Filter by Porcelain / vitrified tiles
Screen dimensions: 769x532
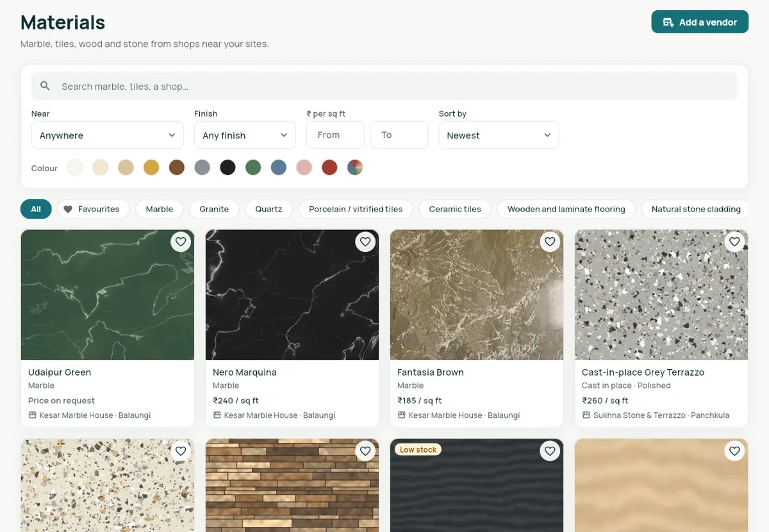coord(356,209)
